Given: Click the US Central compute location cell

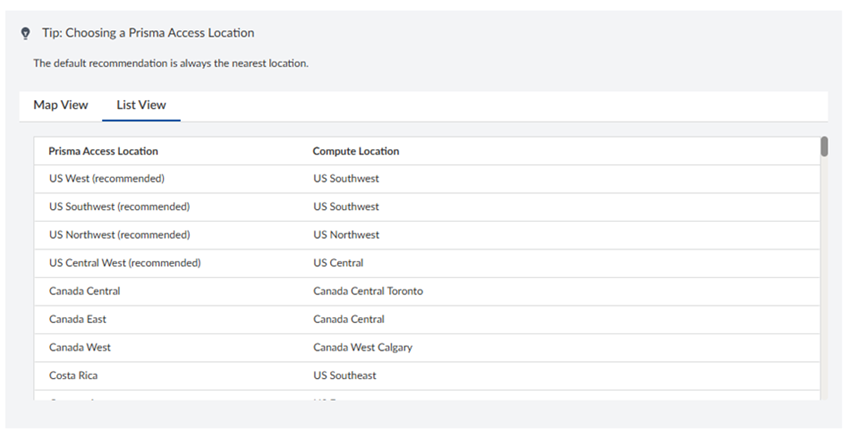Looking at the screenshot, I should tap(338, 263).
